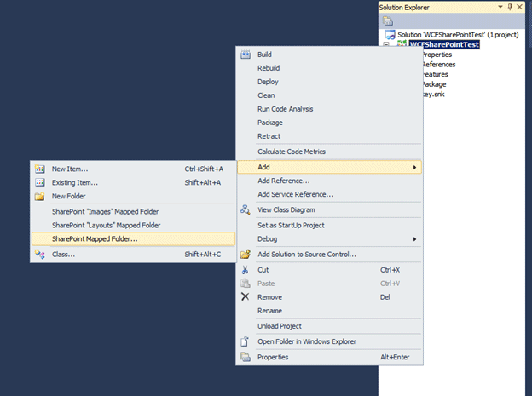Select SharePoint Mapped Folder... option
The height and width of the screenshot is (396, 532).
pos(133,238)
